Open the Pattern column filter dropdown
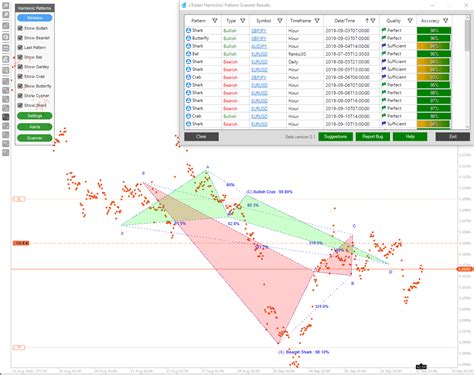Viewport: 474px width, 375px height. click(x=215, y=21)
